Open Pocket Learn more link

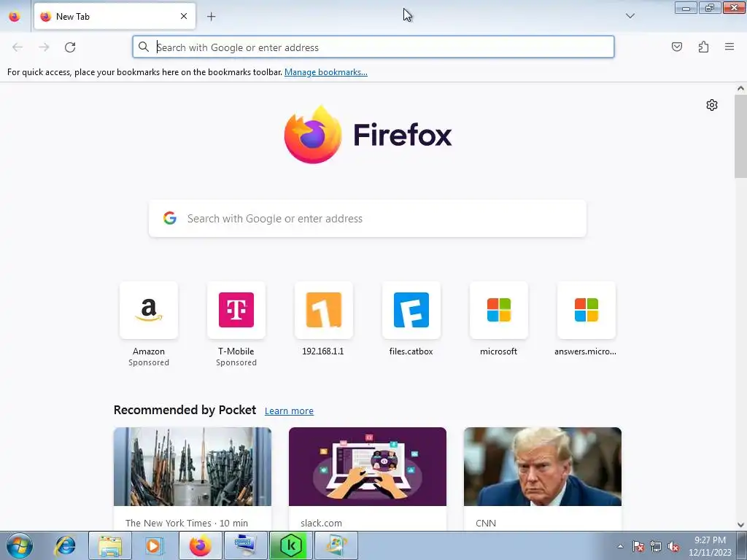point(289,411)
